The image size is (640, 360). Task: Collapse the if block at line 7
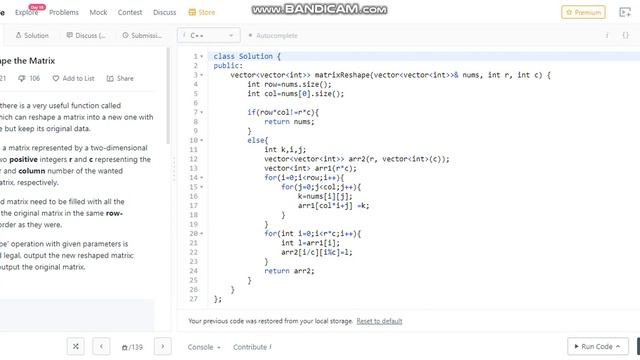202,112
